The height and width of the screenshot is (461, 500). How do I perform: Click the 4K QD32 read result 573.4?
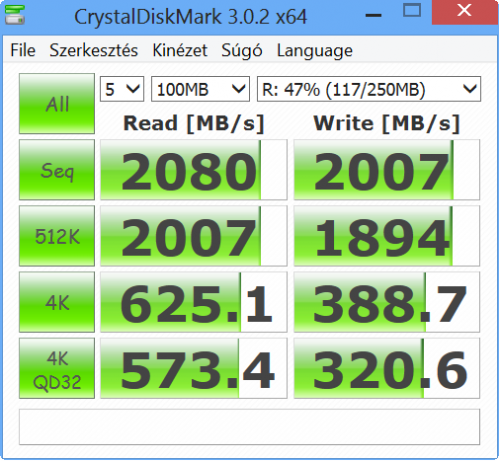coord(194,368)
